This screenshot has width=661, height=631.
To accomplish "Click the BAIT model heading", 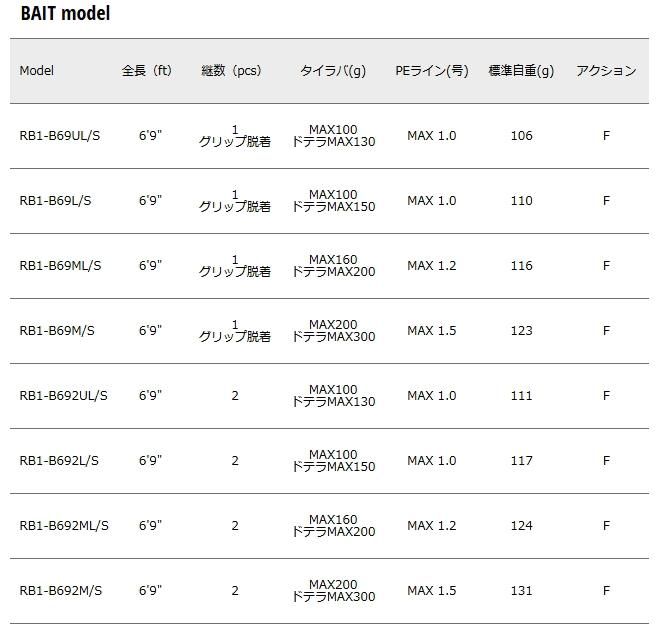I will click(65, 14).
